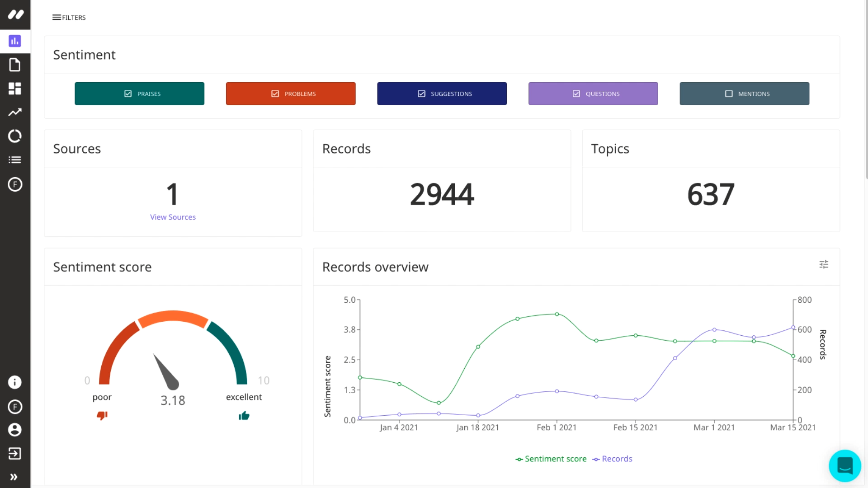Open the document page sidebar icon
This screenshot has height=488, width=868.
[15, 65]
